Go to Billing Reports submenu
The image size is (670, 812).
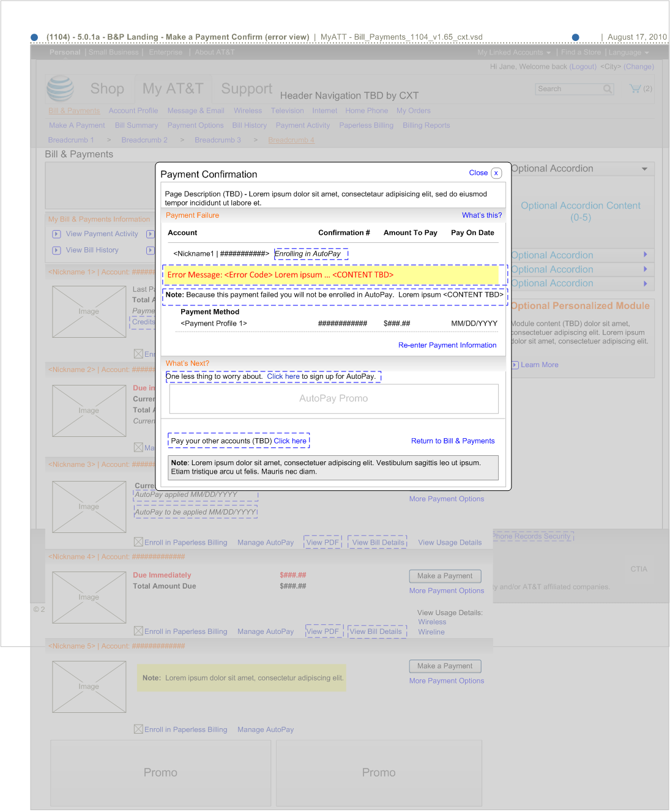tap(426, 125)
